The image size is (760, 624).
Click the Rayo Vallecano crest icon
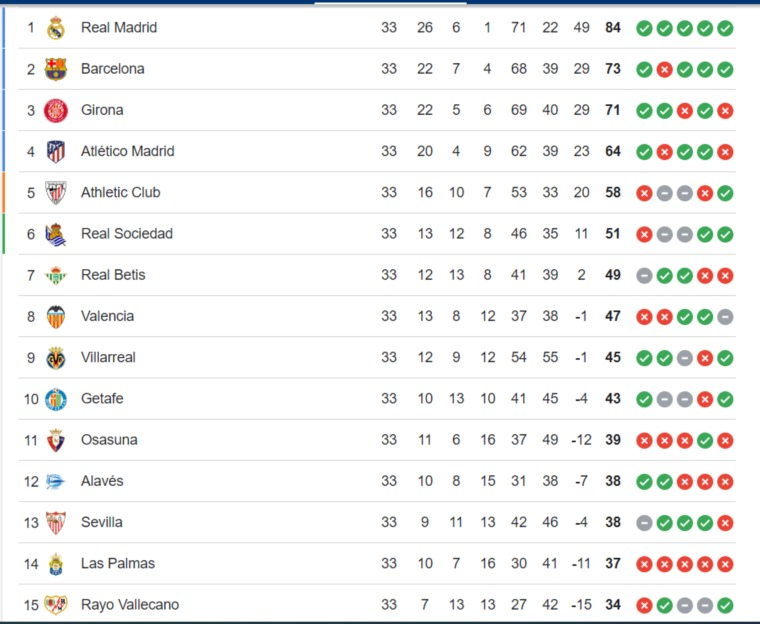pos(56,605)
